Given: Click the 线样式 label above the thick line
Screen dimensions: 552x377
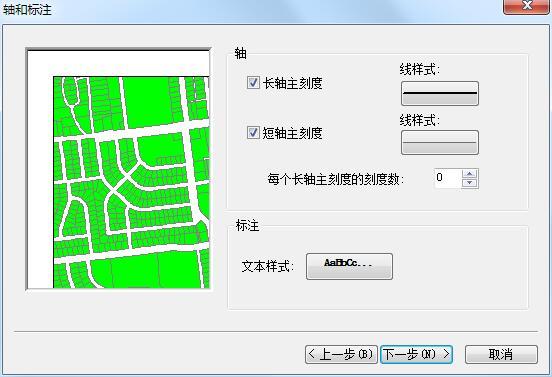Looking at the screenshot, I should pos(420,69).
